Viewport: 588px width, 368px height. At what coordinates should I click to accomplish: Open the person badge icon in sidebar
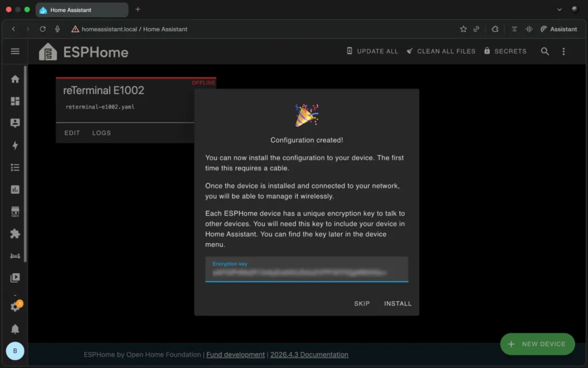point(15,123)
